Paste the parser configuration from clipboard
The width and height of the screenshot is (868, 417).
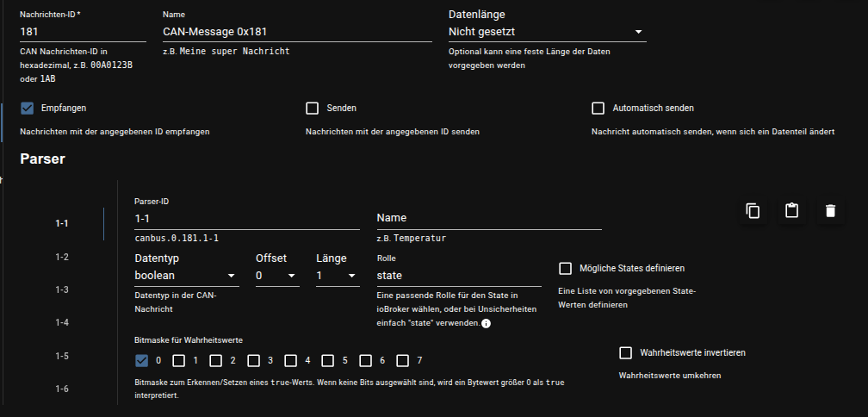click(791, 211)
